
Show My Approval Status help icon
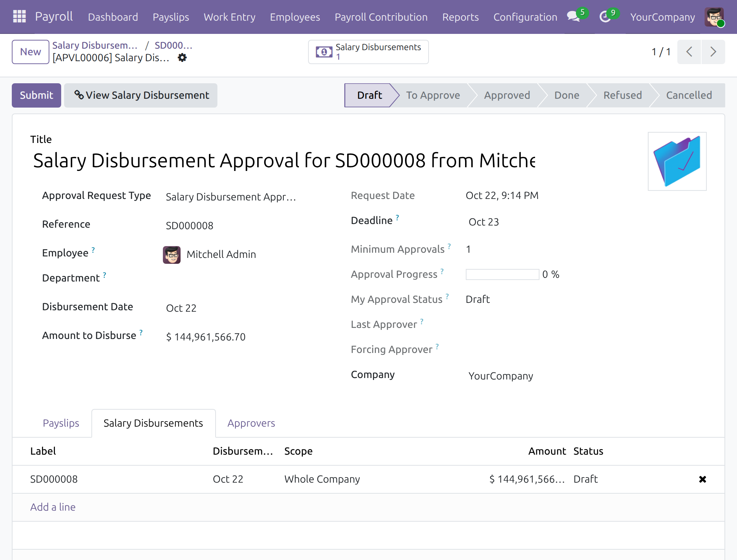[447, 296]
